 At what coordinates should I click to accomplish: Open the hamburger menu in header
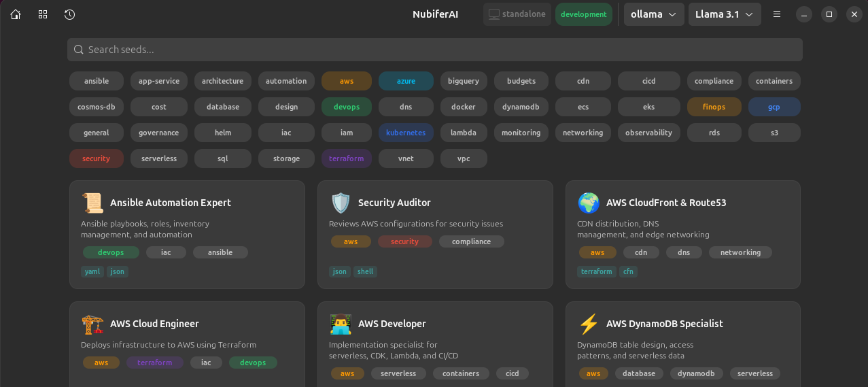[777, 14]
